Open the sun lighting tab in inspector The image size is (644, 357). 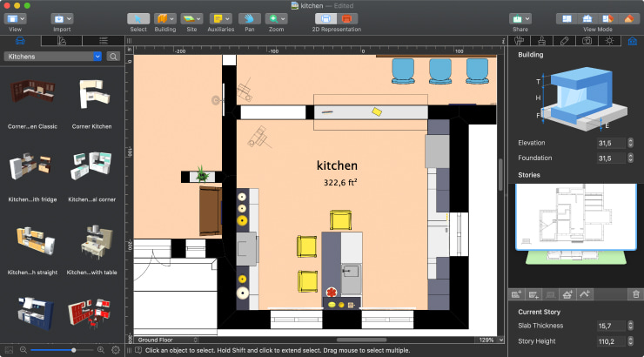609,40
